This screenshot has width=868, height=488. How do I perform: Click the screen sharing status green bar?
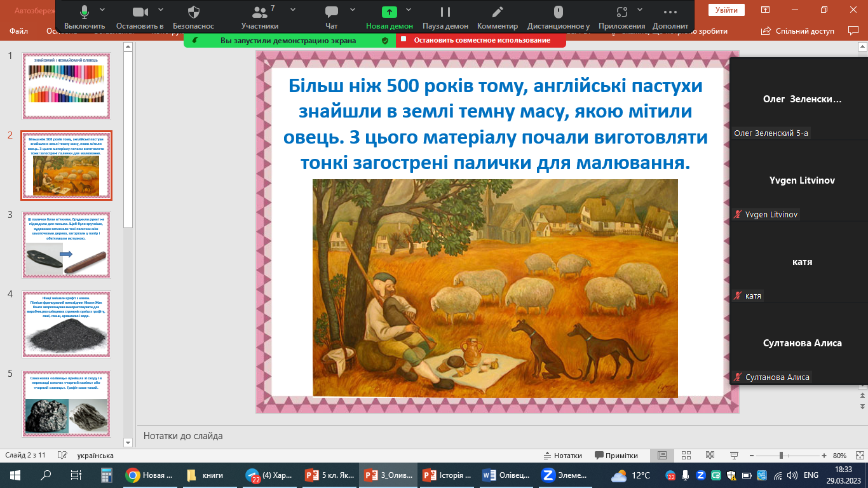point(290,40)
